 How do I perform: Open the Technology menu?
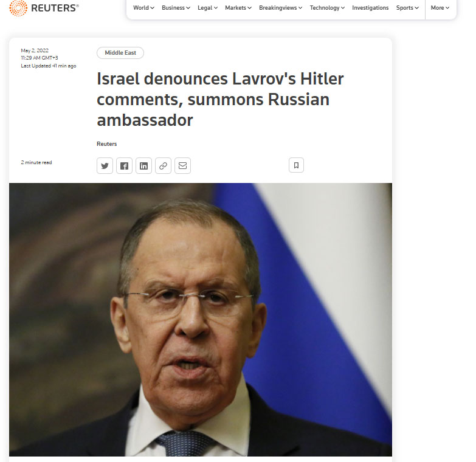click(x=327, y=8)
